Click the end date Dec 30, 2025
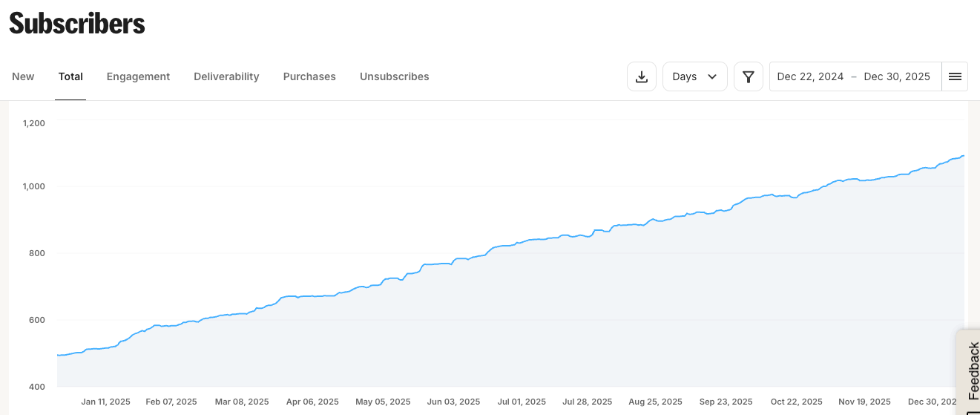The width and height of the screenshot is (980, 415). (x=897, y=76)
